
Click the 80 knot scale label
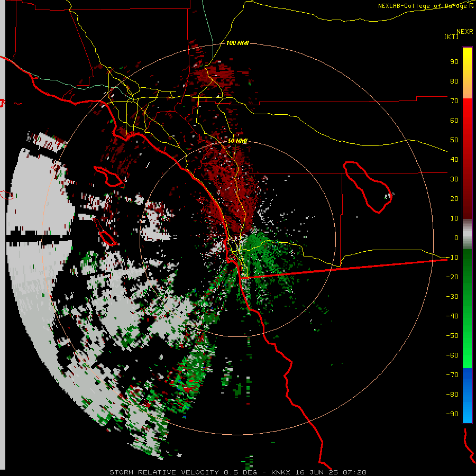point(454,81)
